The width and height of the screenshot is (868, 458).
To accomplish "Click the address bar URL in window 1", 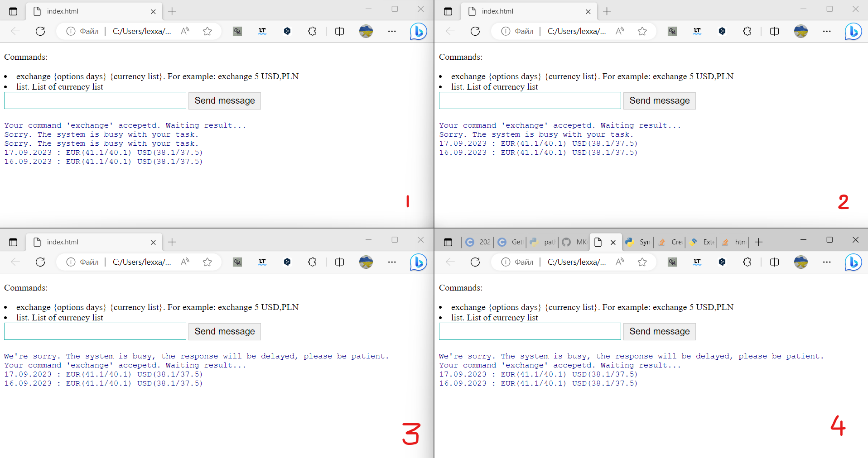I will coord(142,31).
